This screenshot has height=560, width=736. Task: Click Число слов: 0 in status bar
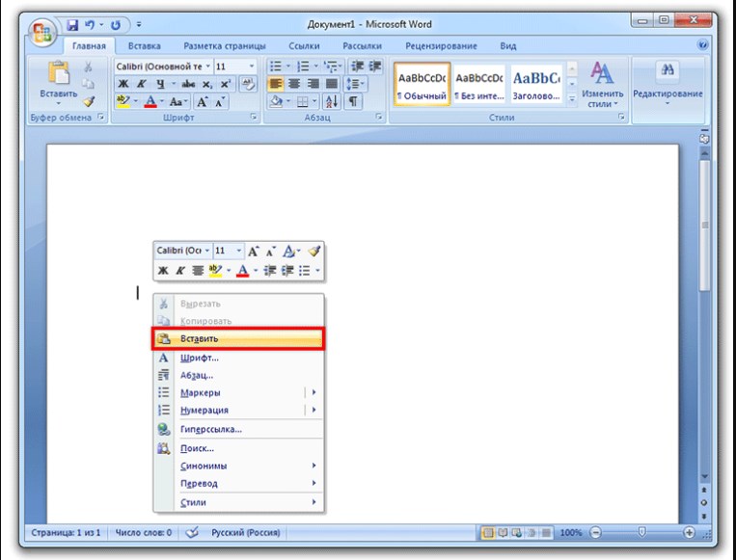click(x=143, y=532)
